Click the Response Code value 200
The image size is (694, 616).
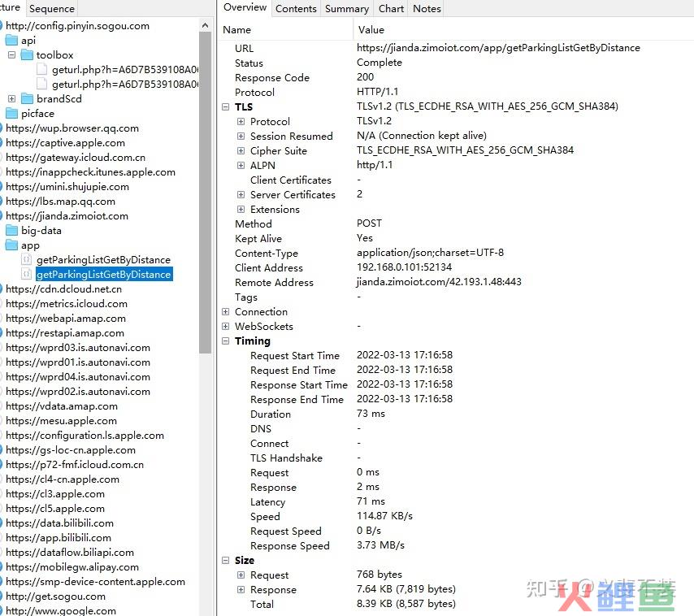365,77
